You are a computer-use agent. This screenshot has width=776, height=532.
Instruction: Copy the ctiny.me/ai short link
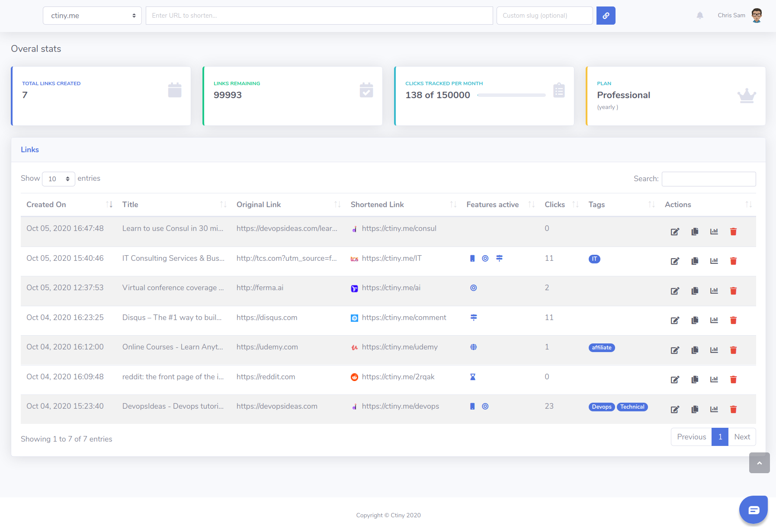click(x=695, y=291)
